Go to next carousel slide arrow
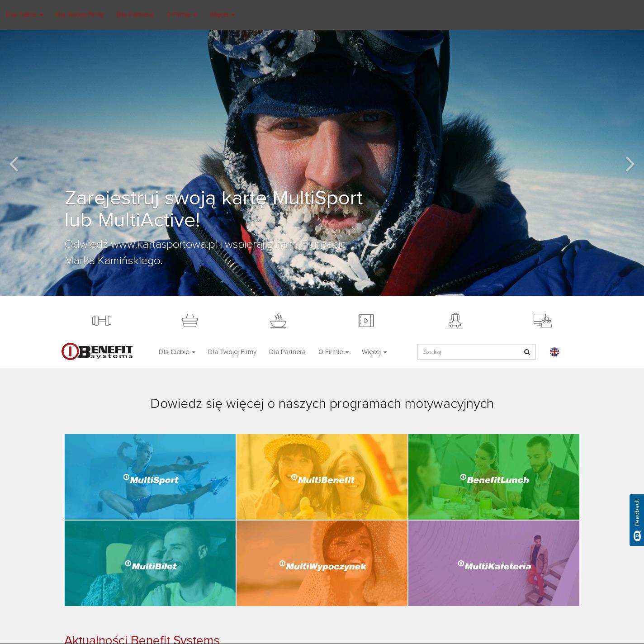The height and width of the screenshot is (644, 644). pos(630,164)
